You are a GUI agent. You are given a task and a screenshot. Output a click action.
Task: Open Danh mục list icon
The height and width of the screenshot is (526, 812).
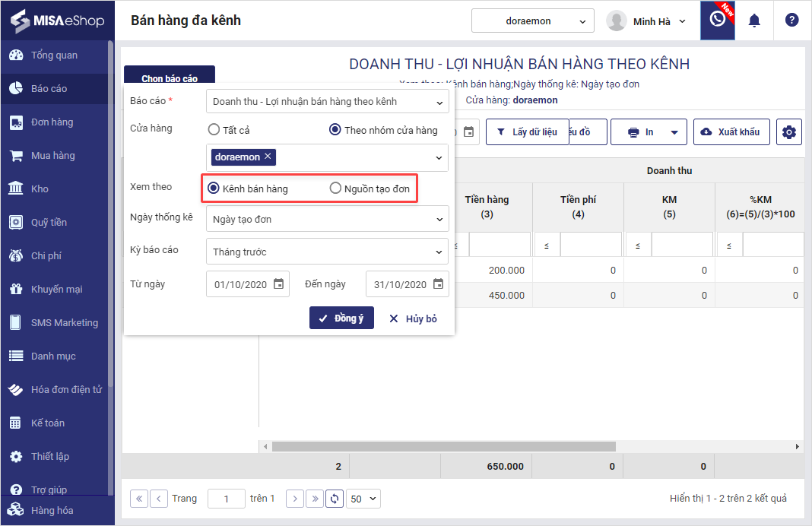coord(16,356)
